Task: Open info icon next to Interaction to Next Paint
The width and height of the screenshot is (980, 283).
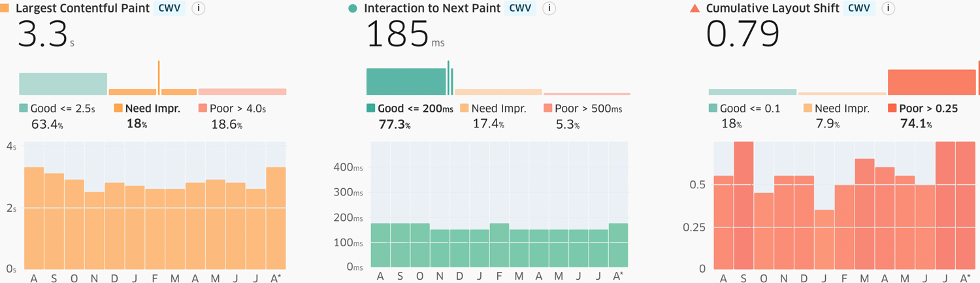Action: click(x=549, y=8)
